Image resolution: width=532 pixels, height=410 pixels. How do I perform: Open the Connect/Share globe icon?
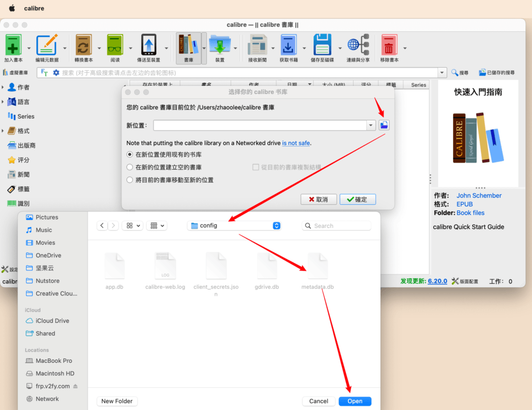(x=358, y=45)
